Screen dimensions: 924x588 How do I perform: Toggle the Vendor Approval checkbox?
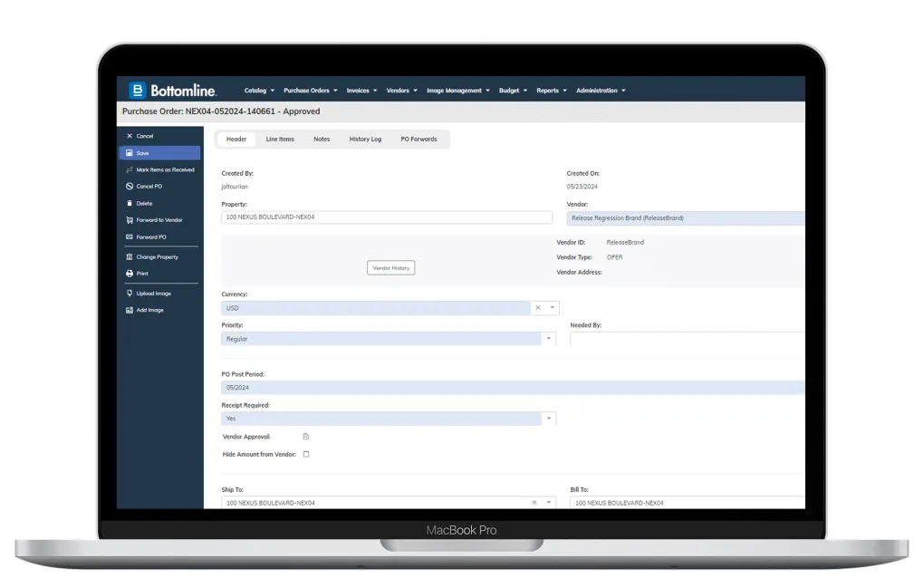click(306, 437)
